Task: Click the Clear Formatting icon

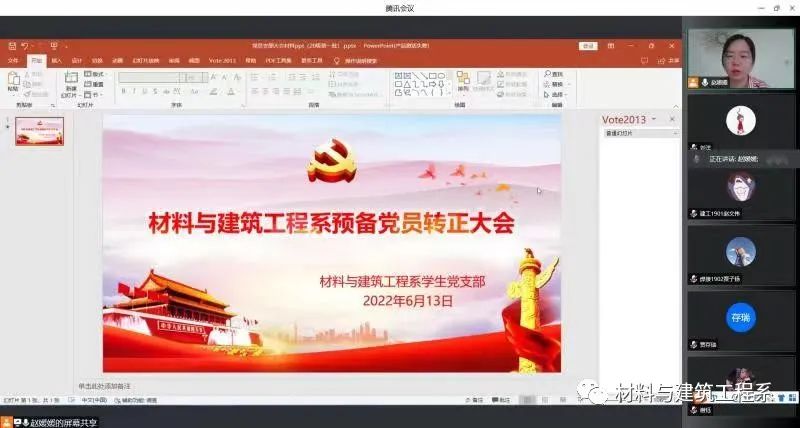Action: (x=237, y=78)
